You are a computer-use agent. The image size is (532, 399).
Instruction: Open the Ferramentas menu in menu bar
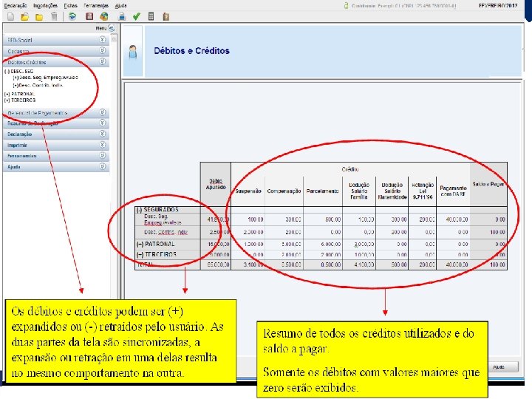coord(96,5)
